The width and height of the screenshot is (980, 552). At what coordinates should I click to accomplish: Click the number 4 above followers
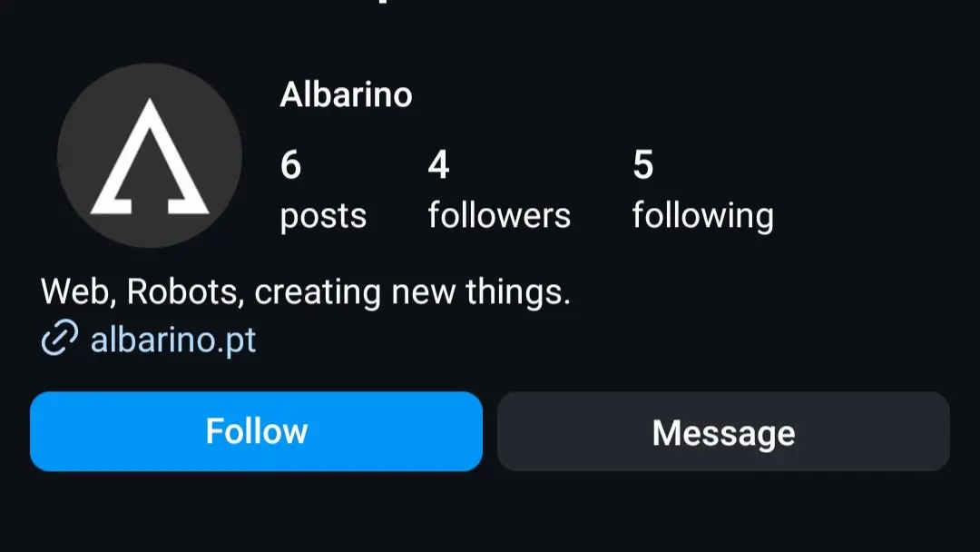[438, 165]
